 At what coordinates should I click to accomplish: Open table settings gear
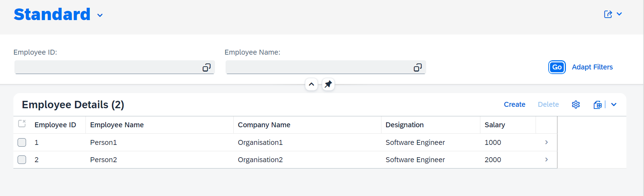click(576, 105)
